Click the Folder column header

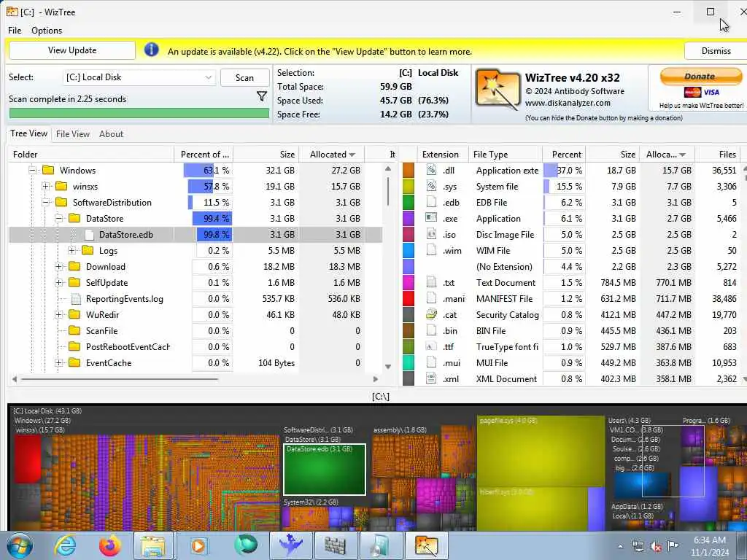[91, 155]
